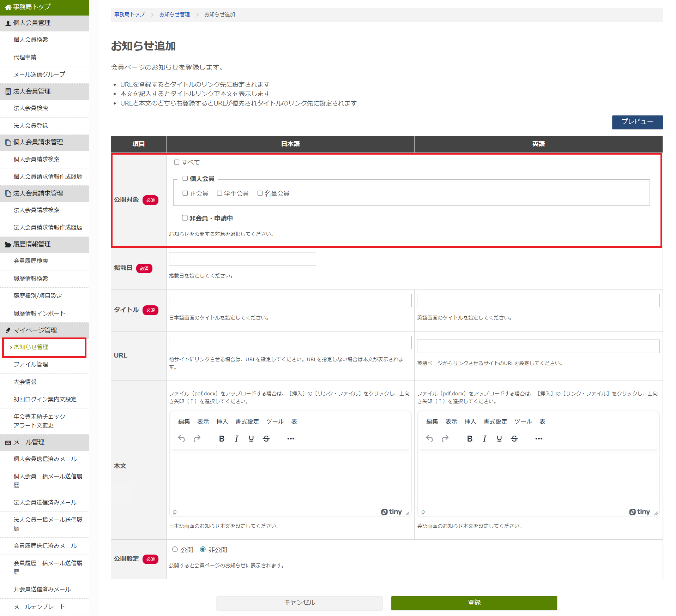Screen dimensions: 676x616
Task: Click the mail icon beside メール管理
Action: [7, 442]
